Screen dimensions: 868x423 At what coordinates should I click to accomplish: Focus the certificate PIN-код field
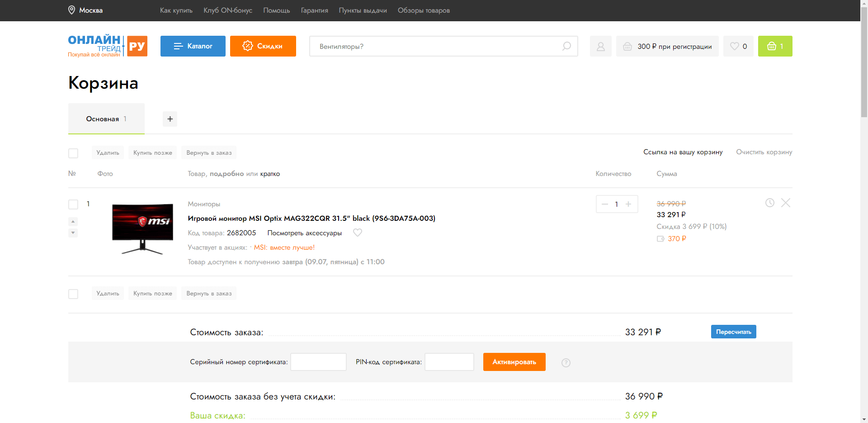pos(449,362)
